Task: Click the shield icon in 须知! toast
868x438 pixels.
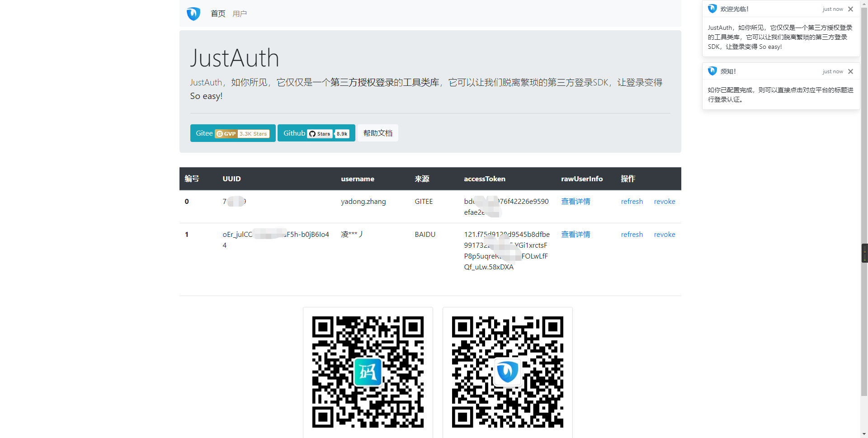Action: 712,71
